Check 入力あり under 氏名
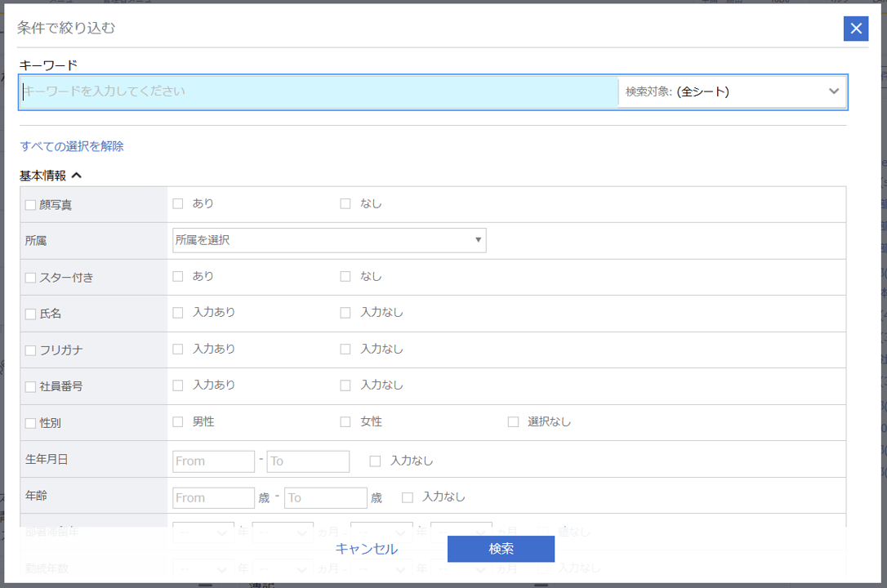Viewport: 887px width, 588px height. click(x=177, y=312)
